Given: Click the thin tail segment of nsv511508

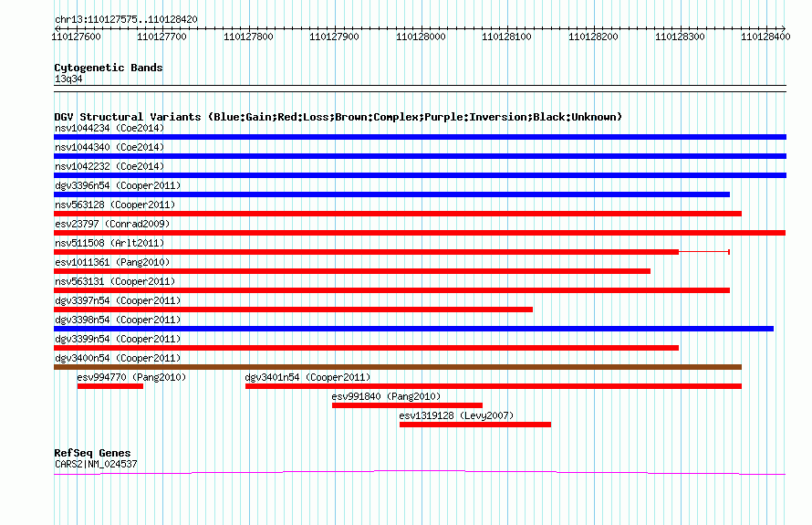Looking at the screenshot, I should pos(704,252).
